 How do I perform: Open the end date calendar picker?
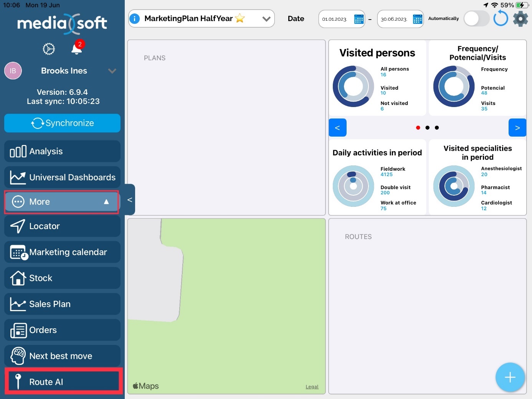pyautogui.click(x=417, y=19)
